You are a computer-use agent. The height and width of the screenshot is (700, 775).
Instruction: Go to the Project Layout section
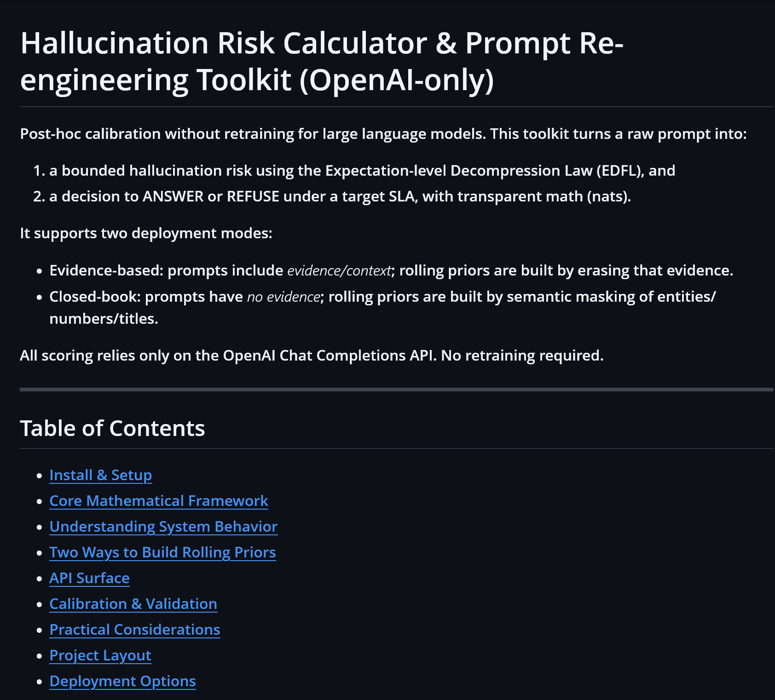(x=100, y=655)
